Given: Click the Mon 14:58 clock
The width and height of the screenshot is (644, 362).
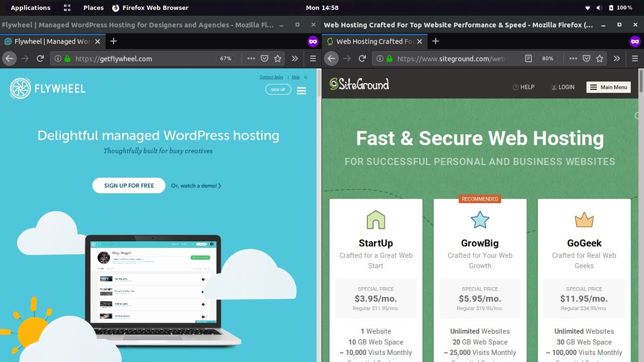Looking at the screenshot, I should pos(322,8).
